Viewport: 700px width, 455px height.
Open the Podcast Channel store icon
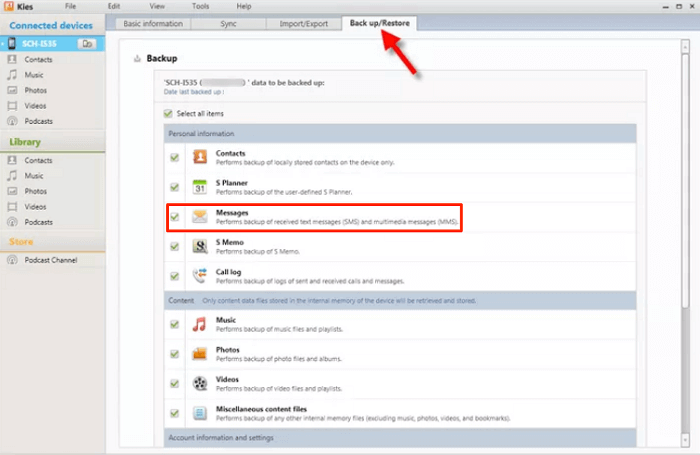tap(12, 260)
